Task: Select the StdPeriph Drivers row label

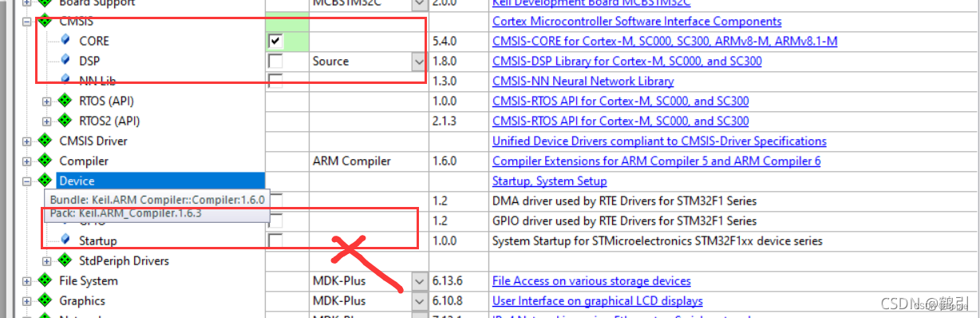Action: (124, 260)
